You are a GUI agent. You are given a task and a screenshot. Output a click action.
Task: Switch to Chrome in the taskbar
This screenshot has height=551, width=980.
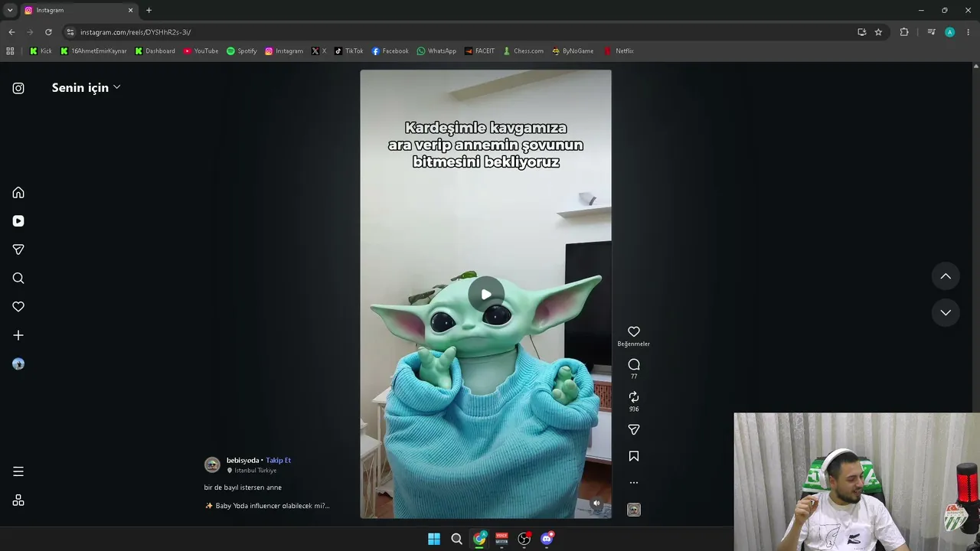pos(479,539)
